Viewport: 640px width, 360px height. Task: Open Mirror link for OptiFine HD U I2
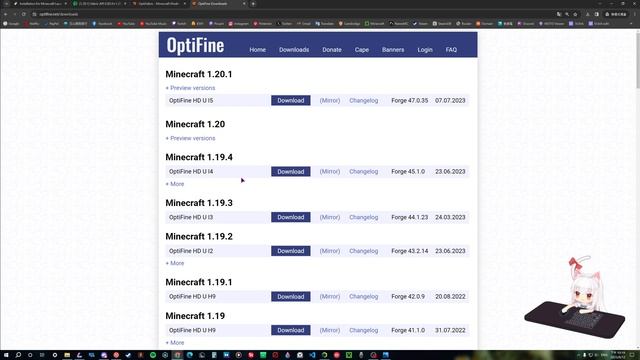(330, 251)
